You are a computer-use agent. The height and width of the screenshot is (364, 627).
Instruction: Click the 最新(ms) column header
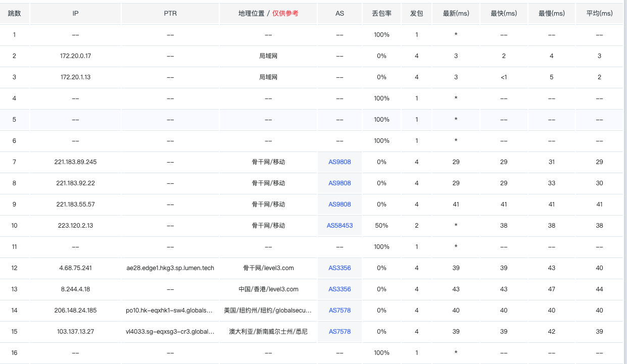[x=456, y=14]
